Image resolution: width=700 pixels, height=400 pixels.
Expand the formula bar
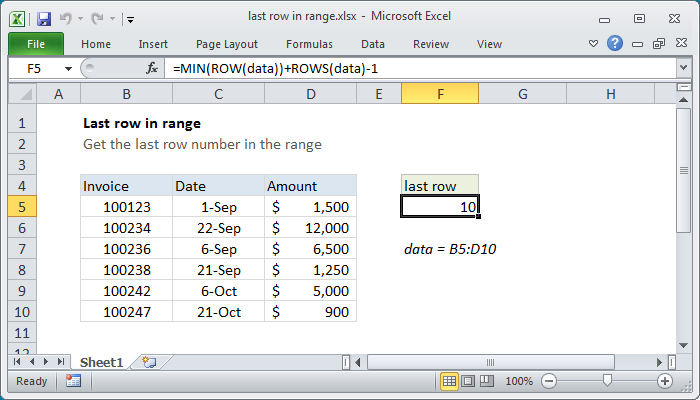[x=683, y=68]
